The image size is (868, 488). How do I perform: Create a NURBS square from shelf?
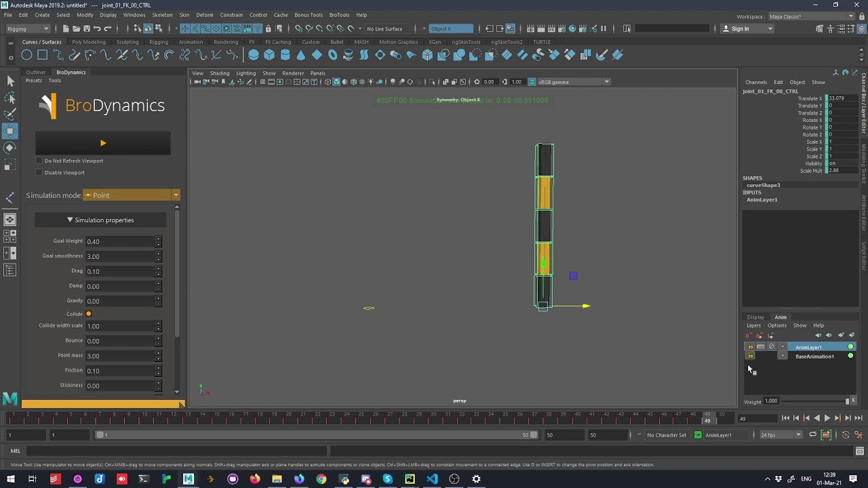[42, 55]
